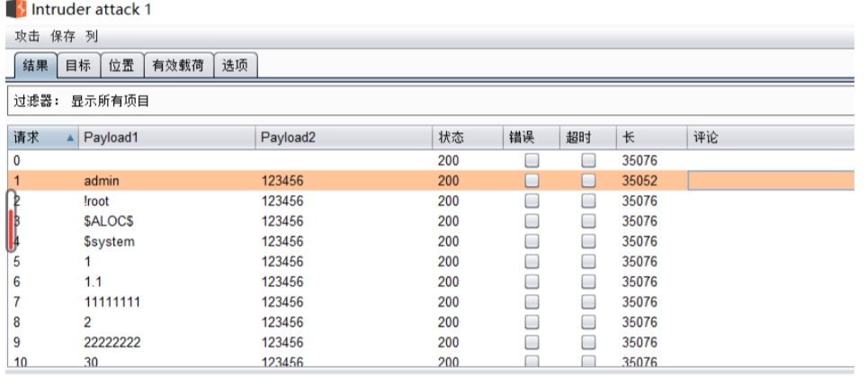
Task: Sort by the 长 column header
Action: (651, 138)
